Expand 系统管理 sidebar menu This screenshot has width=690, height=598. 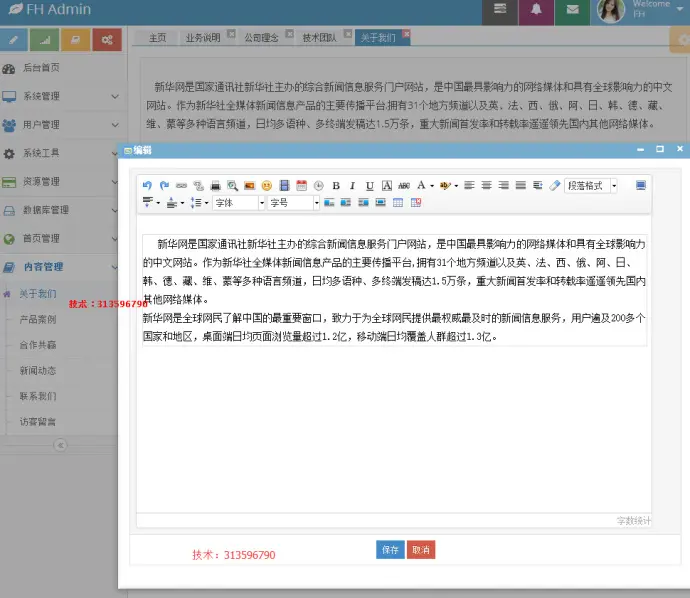point(61,96)
